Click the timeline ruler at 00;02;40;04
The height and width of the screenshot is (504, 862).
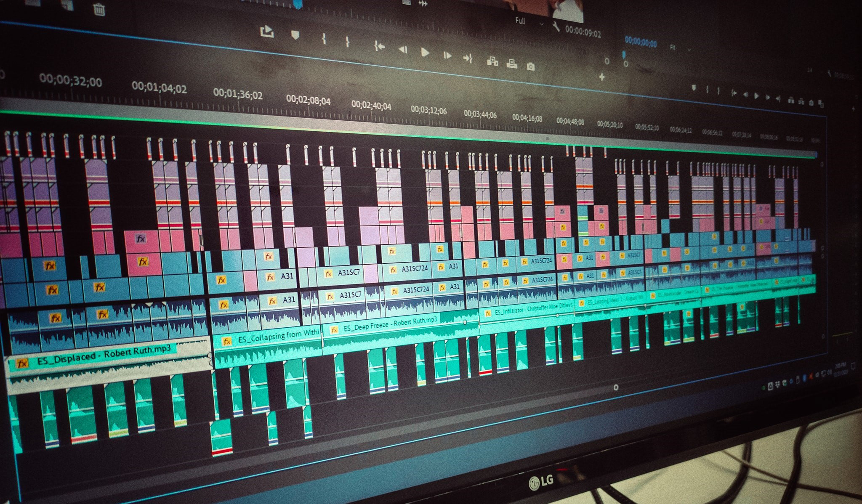pos(371,106)
